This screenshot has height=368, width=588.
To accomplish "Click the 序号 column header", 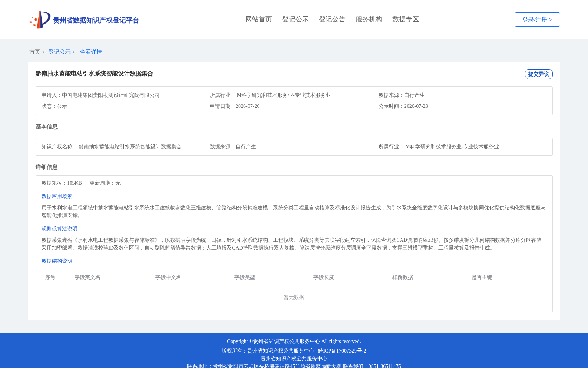I will 50,277.
